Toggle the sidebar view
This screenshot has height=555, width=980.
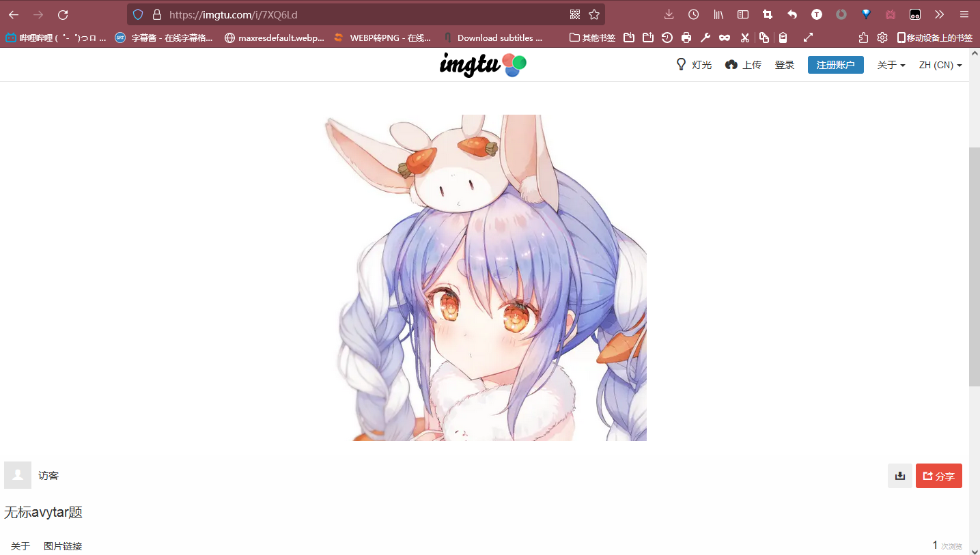point(743,14)
